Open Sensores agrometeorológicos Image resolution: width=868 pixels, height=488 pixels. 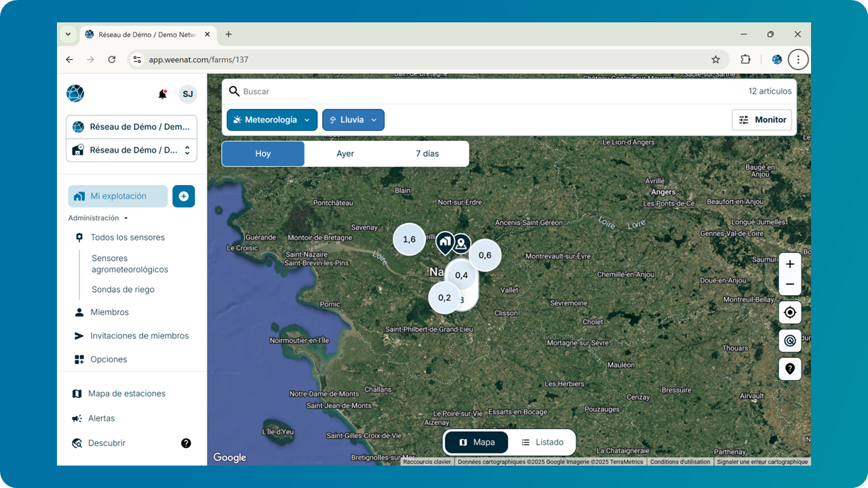click(x=130, y=264)
